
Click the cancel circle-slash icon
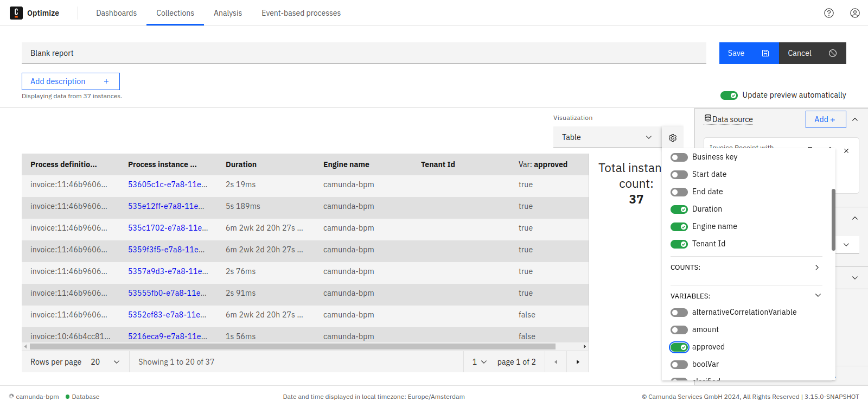(x=833, y=53)
